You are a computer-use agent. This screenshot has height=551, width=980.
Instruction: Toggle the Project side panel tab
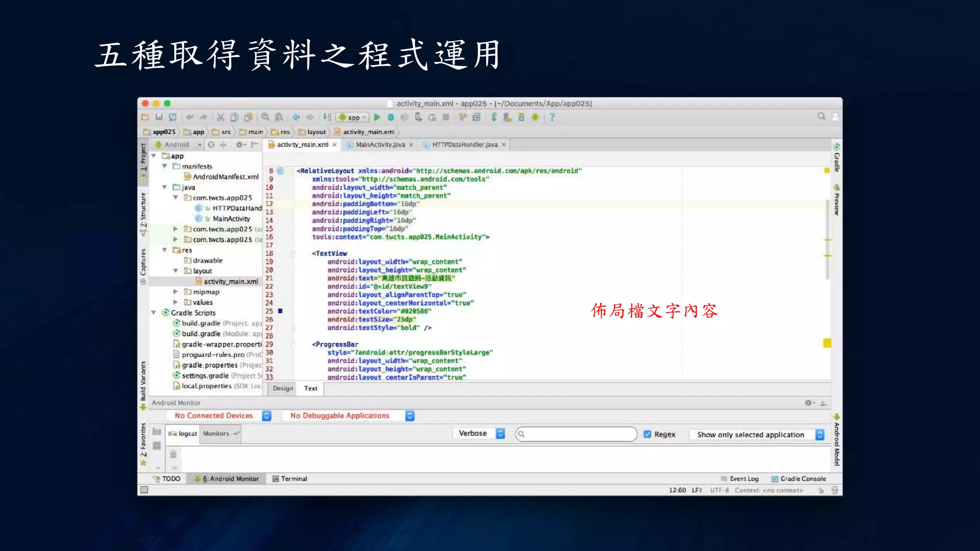click(143, 157)
